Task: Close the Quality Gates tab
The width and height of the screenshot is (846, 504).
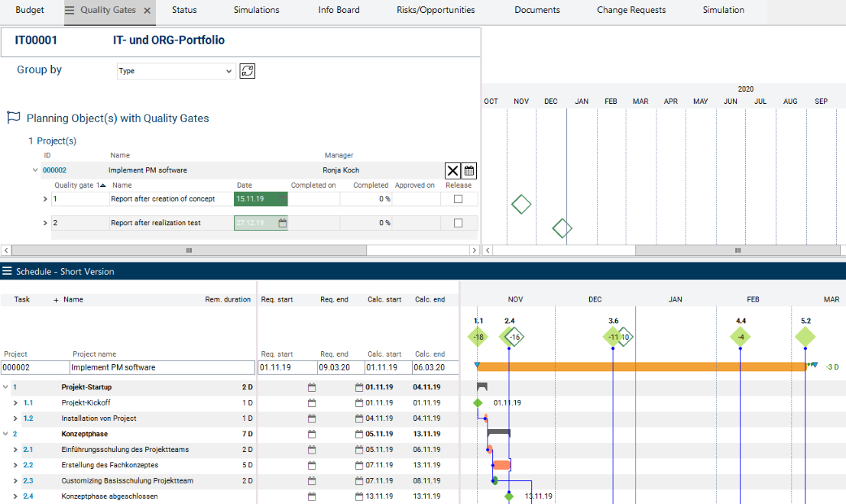Action: click(147, 11)
